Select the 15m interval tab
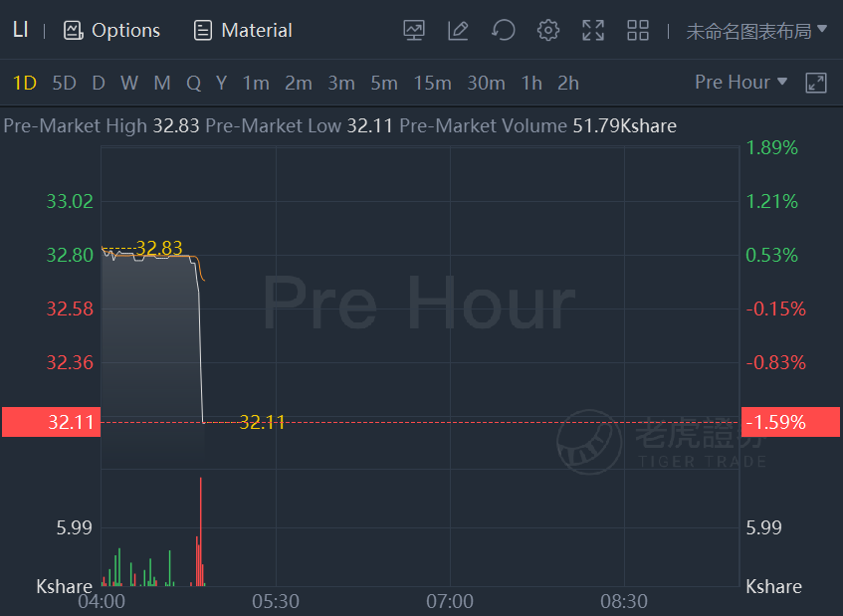 (x=432, y=84)
